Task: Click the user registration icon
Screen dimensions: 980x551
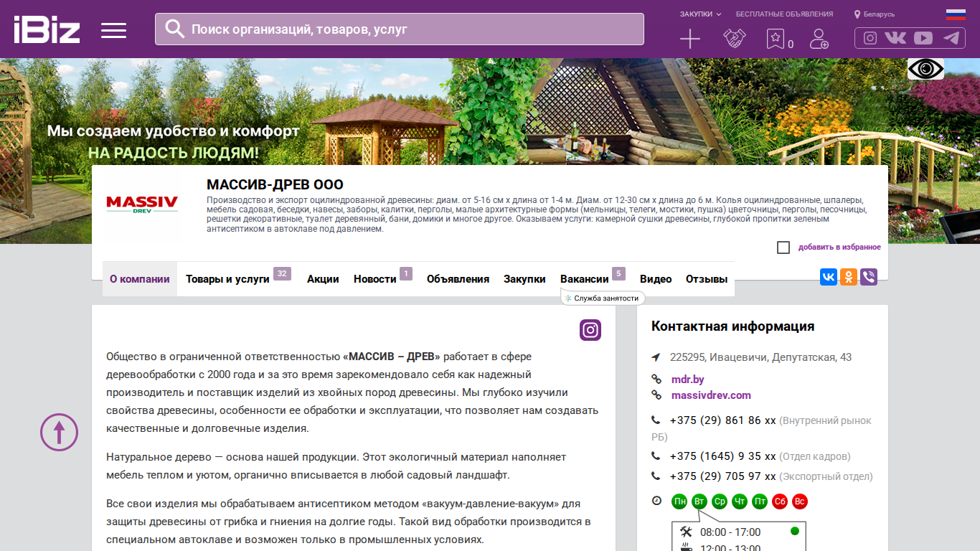Action: 819,39
